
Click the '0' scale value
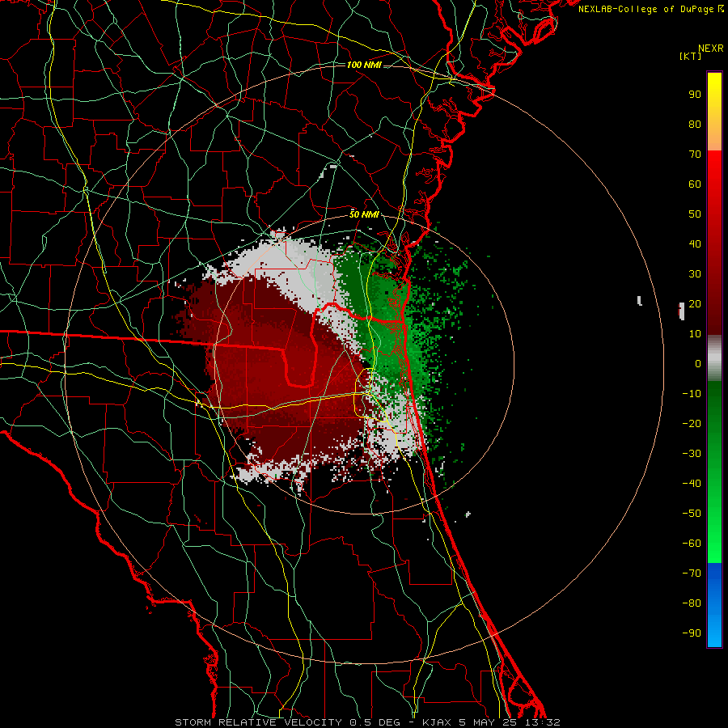tap(698, 363)
